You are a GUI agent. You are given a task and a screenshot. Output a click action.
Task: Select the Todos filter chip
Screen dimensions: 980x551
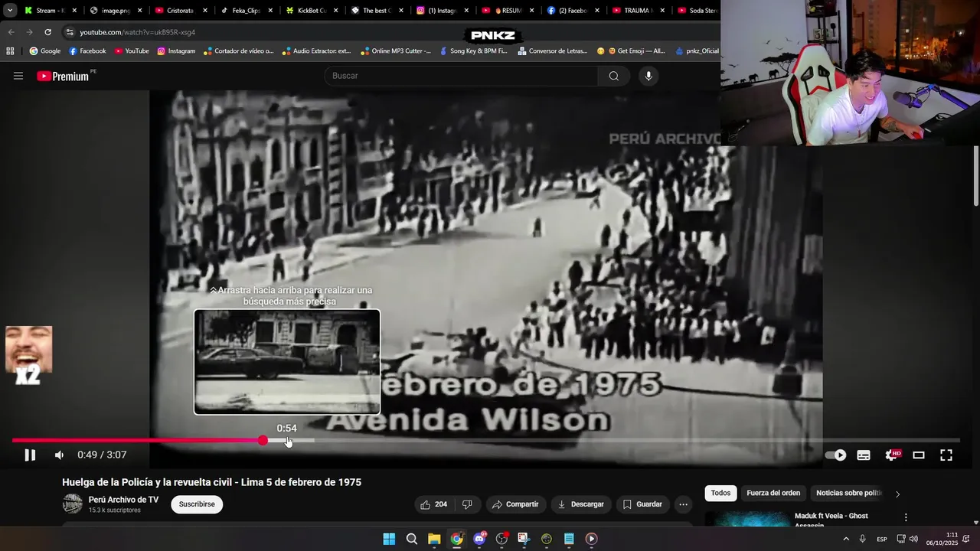pos(720,494)
